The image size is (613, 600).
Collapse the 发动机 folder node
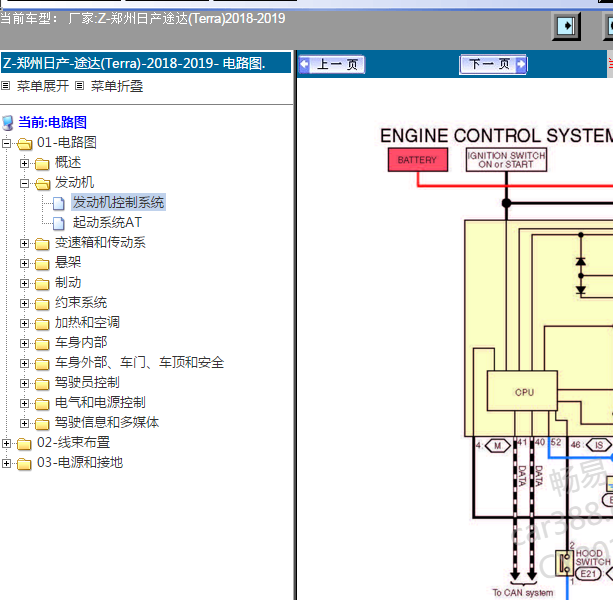coord(24,183)
